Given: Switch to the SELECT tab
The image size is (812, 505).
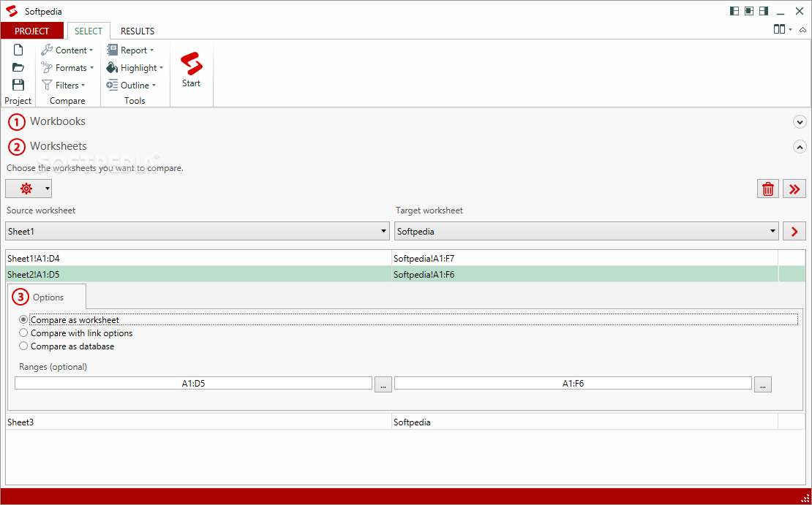Looking at the screenshot, I should [88, 31].
